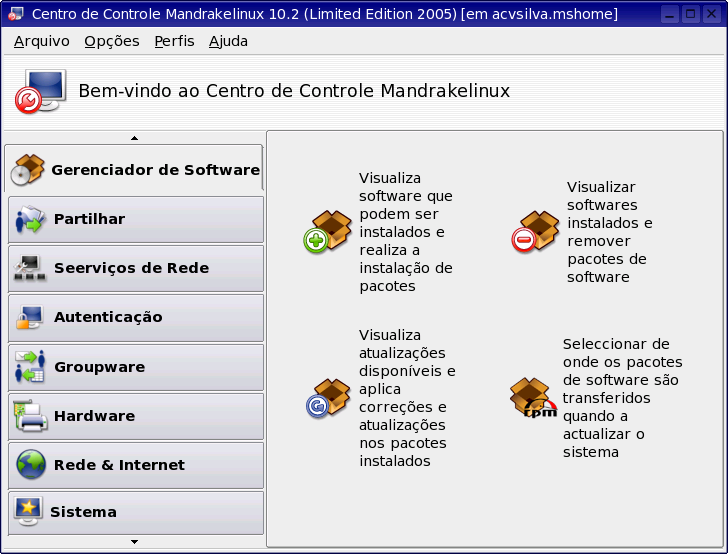Open the rpm media sources icon

pos(533,397)
